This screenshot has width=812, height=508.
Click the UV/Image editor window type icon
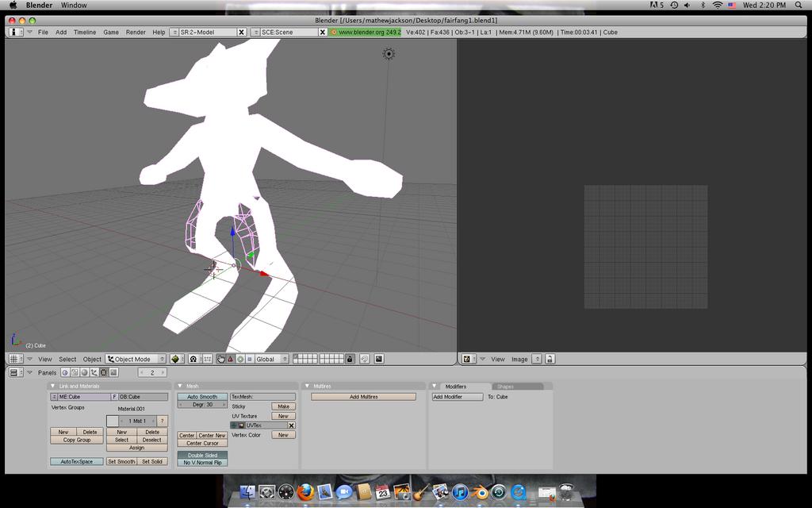[468, 359]
